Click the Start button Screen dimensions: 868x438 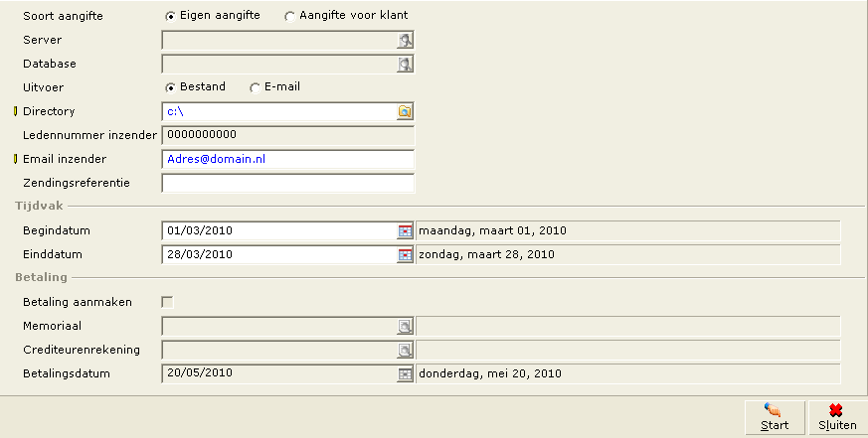click(775, 417)
